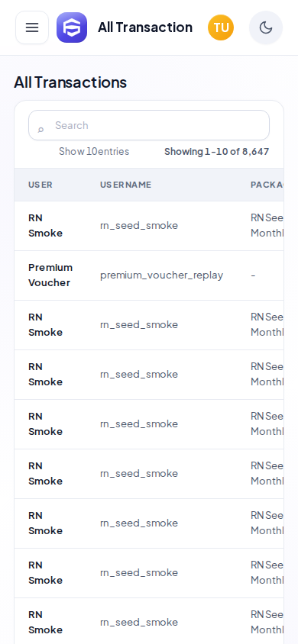Open the TU user avatar menu
This screenshot has width=298, height=644.
click(221, 27)
